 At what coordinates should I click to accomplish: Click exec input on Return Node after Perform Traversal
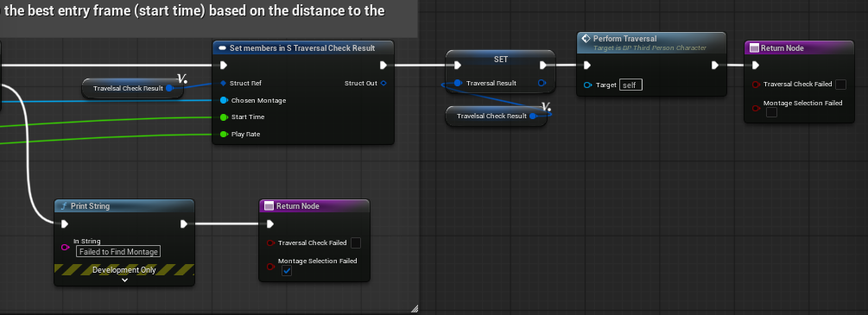(756, 66)
